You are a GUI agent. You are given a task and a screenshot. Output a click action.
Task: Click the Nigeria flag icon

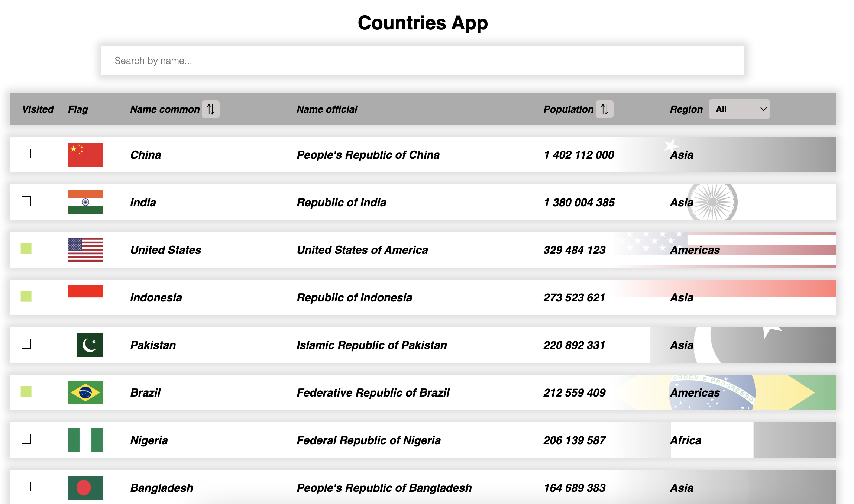pos(85,440)
